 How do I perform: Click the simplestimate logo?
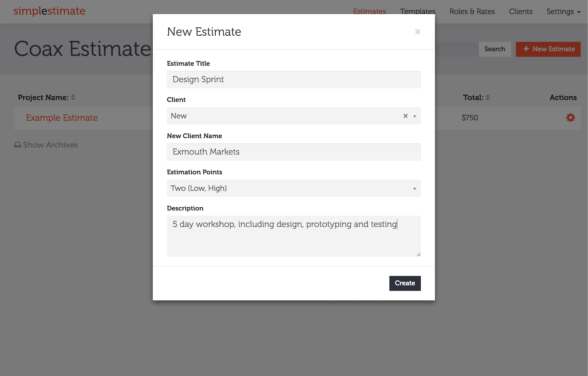point(49,11)
